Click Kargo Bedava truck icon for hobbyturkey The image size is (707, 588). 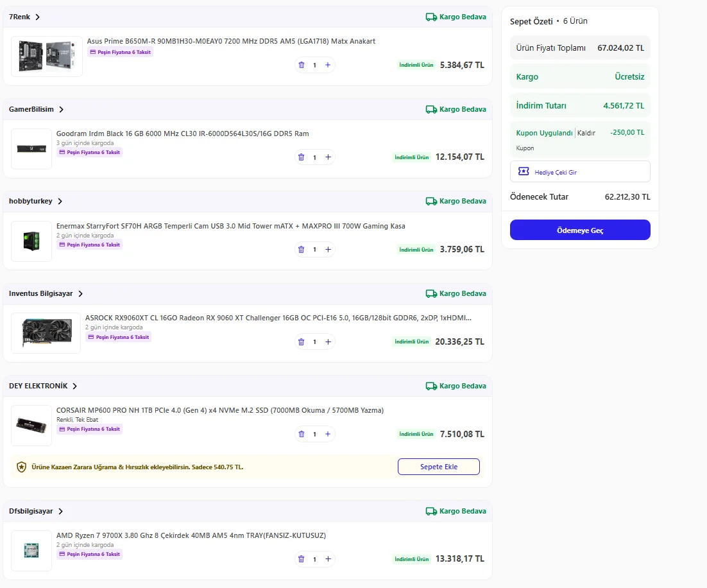[431, 202]
